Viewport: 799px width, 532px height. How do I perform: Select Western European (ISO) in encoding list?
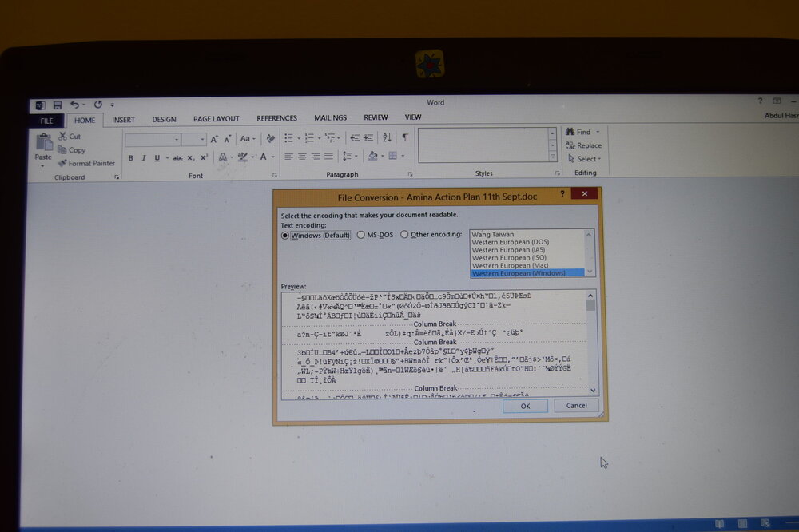[x=510, y=258]
